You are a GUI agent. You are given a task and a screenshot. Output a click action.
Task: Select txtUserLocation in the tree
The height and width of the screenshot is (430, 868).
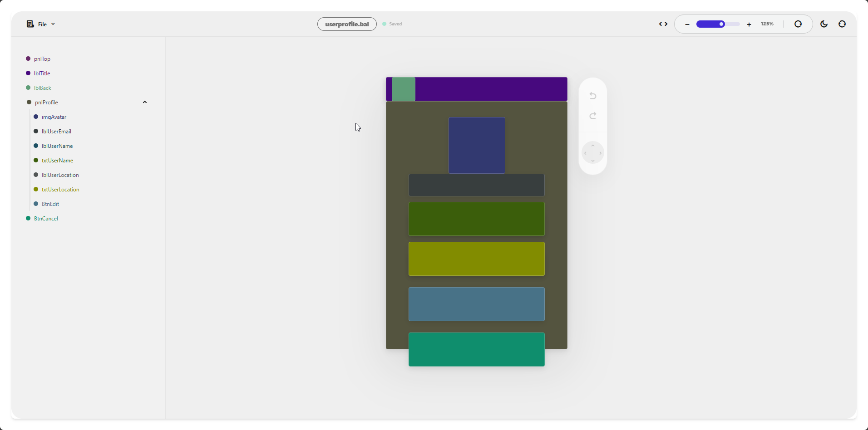[60, 190]
